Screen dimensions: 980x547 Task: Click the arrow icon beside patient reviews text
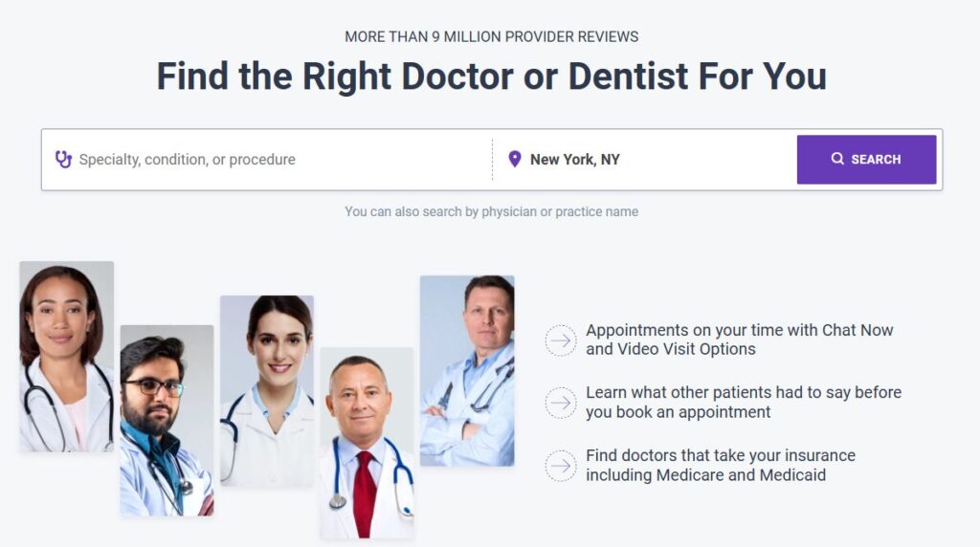click(561, 403)
